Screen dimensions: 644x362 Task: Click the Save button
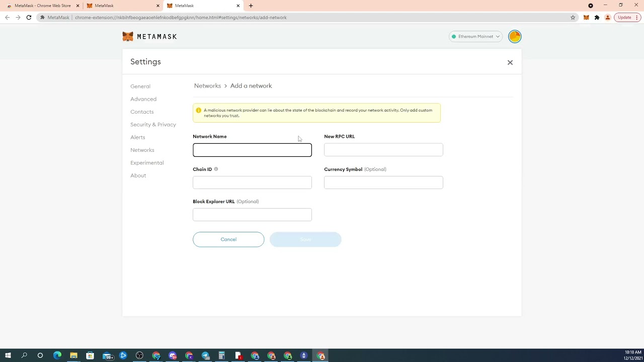tap(305, 239)
